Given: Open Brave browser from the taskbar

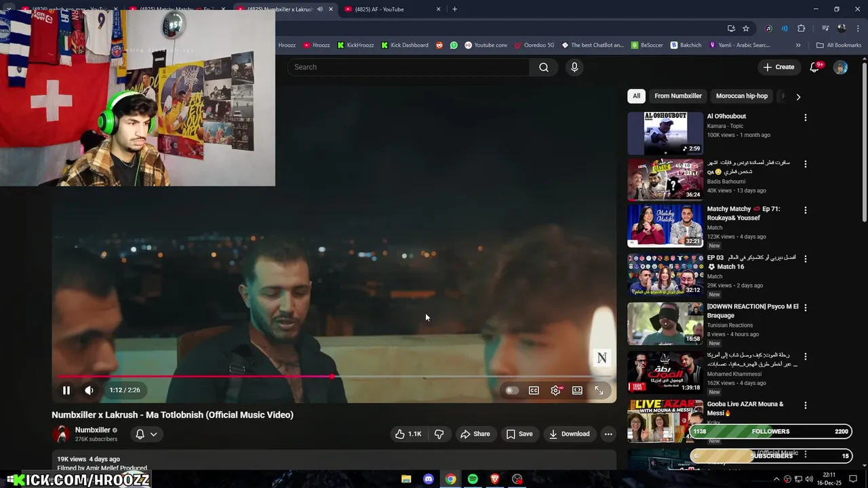Looking at the screenshot, I should [x=495, y=479].
